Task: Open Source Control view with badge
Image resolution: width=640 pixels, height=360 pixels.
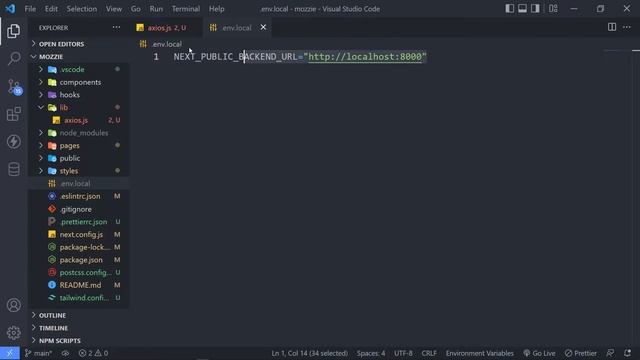Action: pos(14,87)
